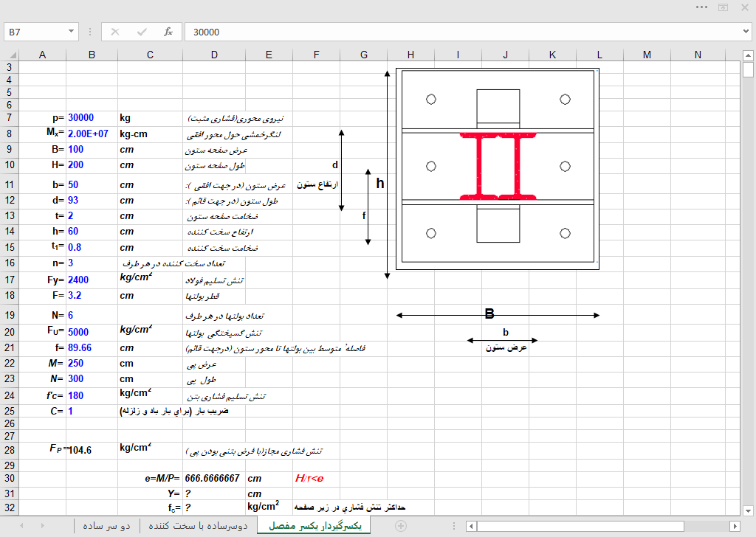Screen dimensions: 756x537
Task: Select row 19 header
Action: (x=9, y=316)
